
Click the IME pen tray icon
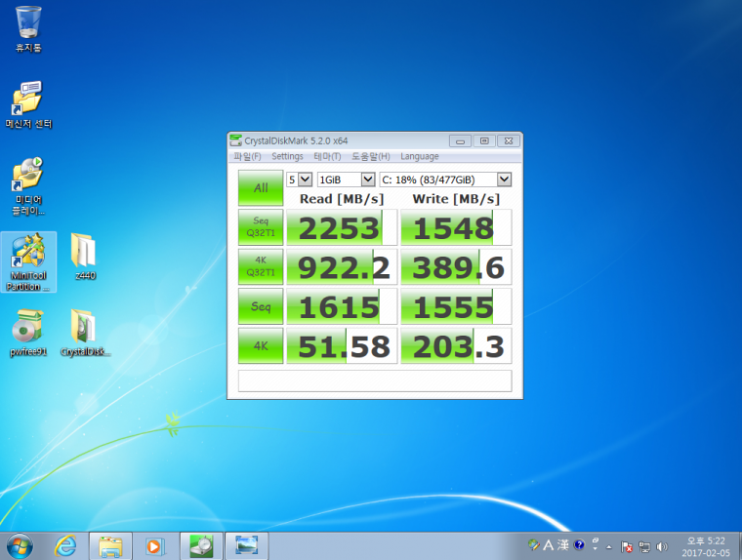click(x=534, y=545)
